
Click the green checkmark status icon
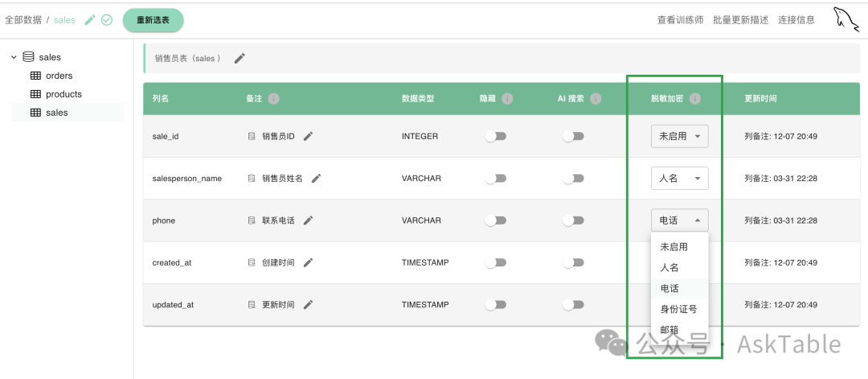[107, 20]
